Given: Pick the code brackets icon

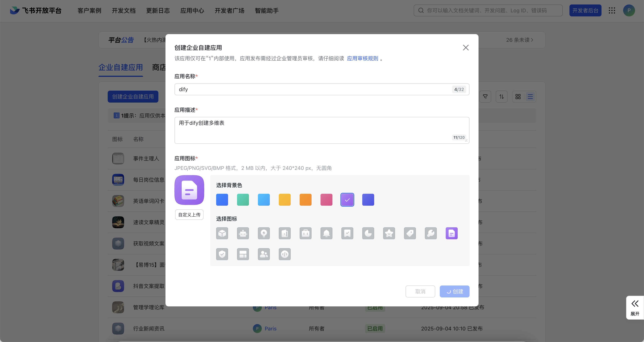Looking at the screenshot, I should click(285, 254).
